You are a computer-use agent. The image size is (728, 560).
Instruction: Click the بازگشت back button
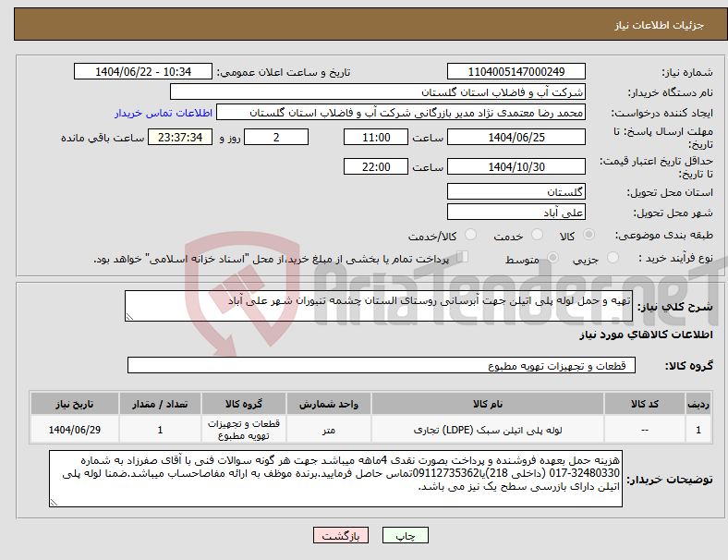pyautogui.click(x=341, y=535)
